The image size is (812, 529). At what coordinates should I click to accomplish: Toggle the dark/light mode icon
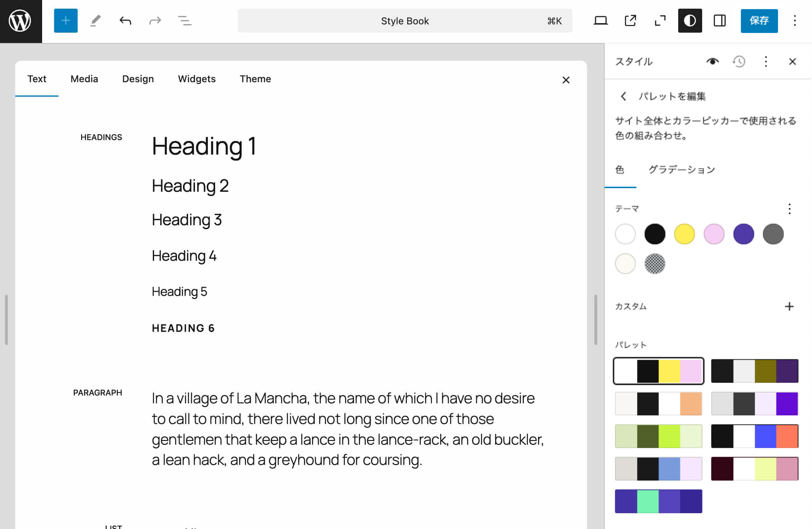690,21
